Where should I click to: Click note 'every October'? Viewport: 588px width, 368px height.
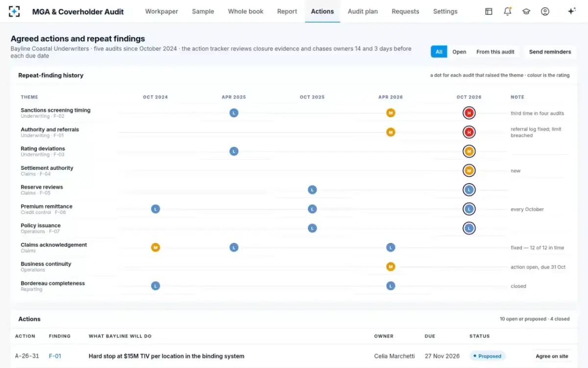pyautogui.click(x=527, y=209)
